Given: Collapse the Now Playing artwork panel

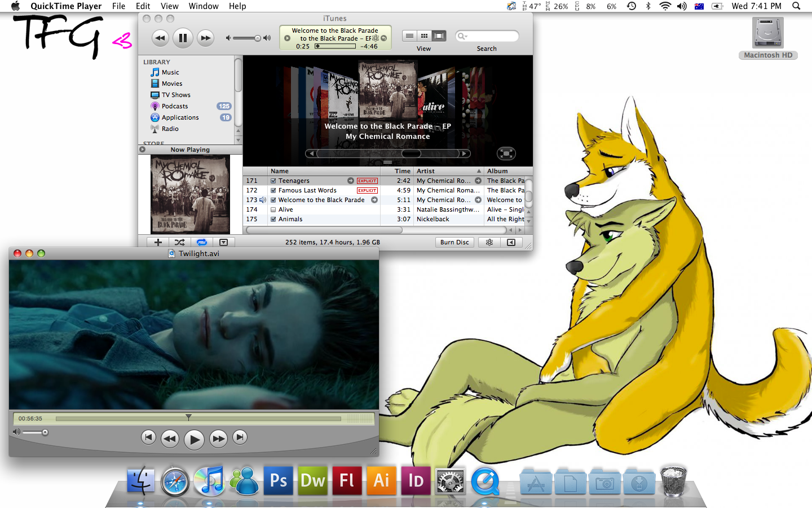Looking at the screenshot, I should (x=143, y=150).
